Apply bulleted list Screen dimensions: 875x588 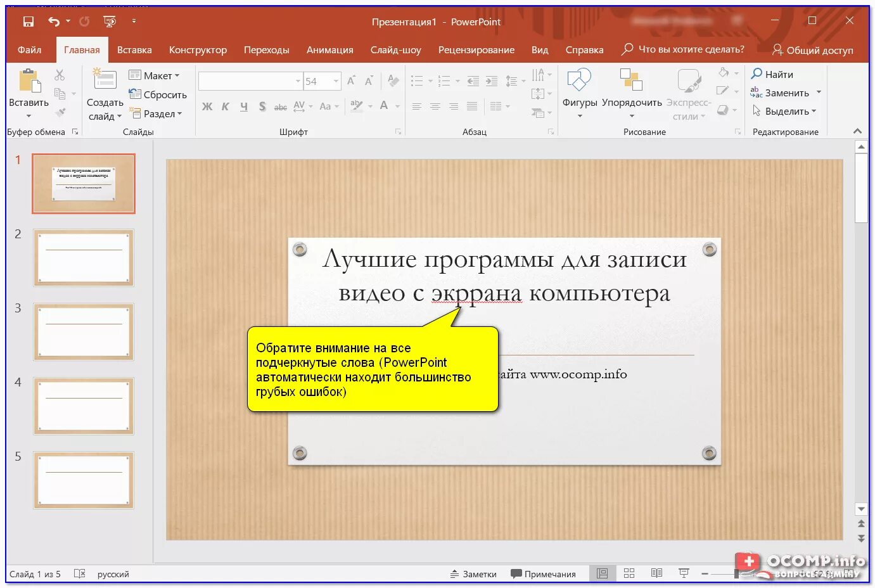coord(416,81)
